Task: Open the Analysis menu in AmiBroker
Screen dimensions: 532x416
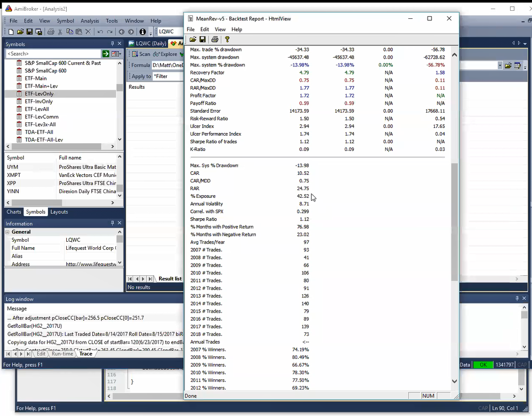Action: point(90,21)
